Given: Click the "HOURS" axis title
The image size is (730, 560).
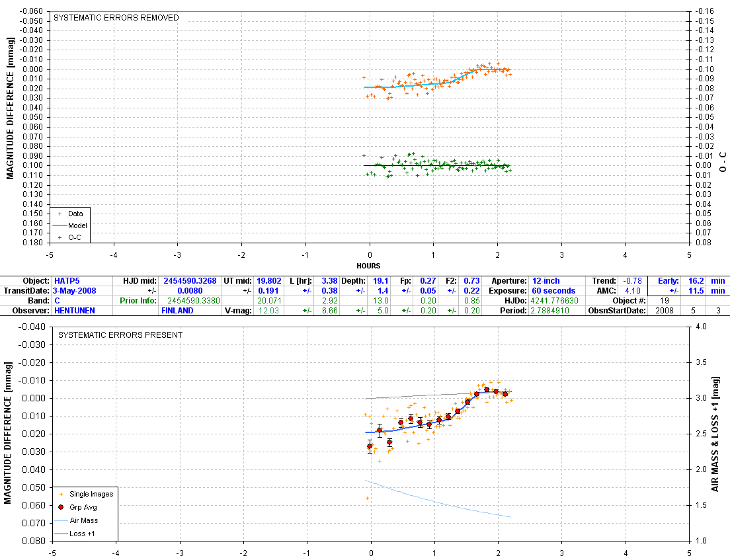Looking at the screenshot, I should click(368, 266).
